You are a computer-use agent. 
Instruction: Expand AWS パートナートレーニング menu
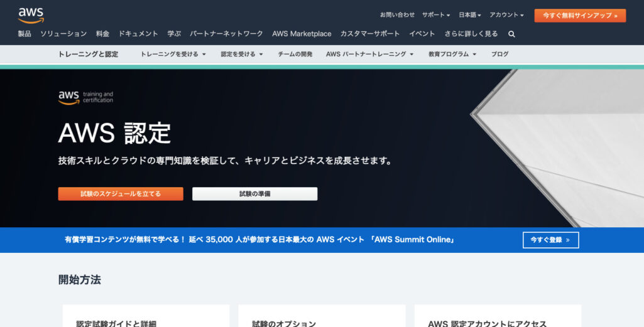pyautogui.click(x=369, y=54)
